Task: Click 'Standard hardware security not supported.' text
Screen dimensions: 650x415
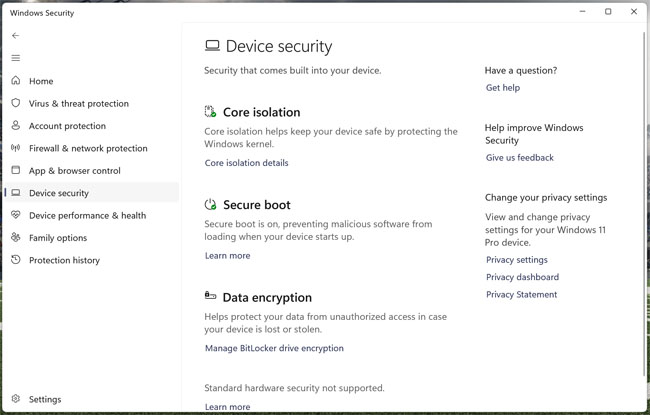Action: (x=294, y=388)
